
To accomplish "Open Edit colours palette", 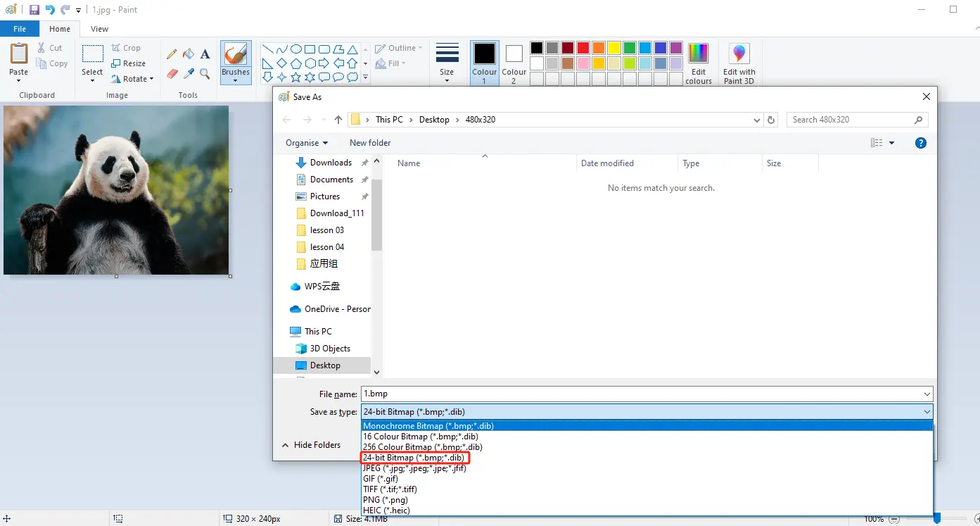I will pos(699,64).
